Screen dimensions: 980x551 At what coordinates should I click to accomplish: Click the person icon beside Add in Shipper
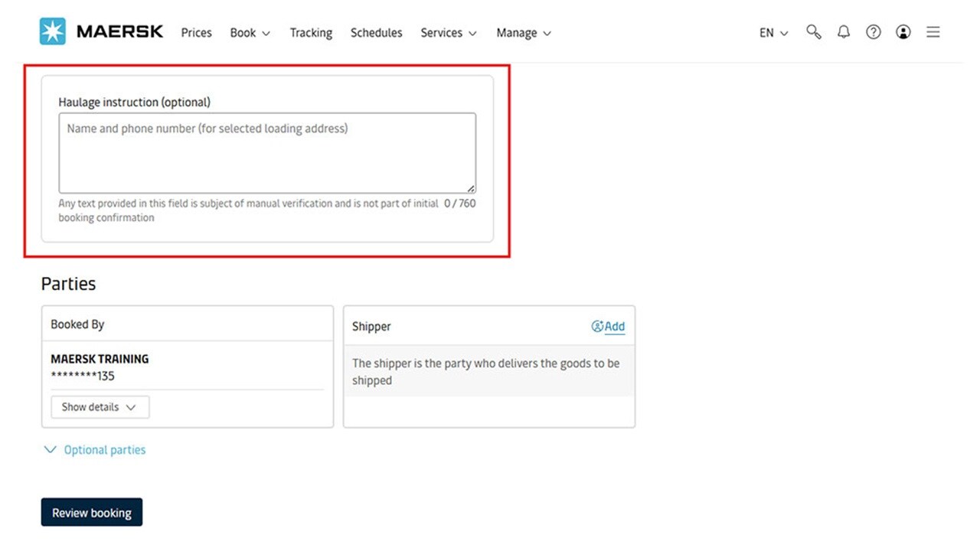(597, 327)
